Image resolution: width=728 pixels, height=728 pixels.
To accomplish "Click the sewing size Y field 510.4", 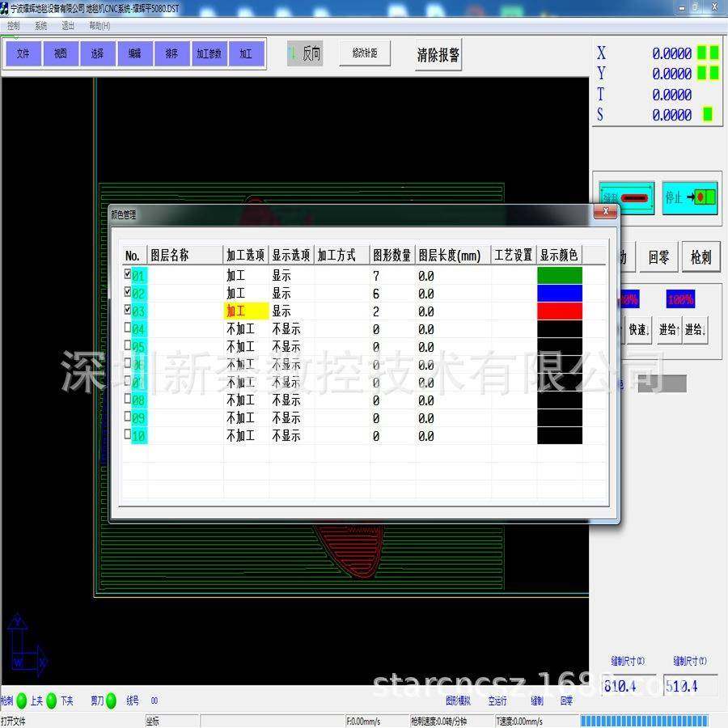I will 690,686.
